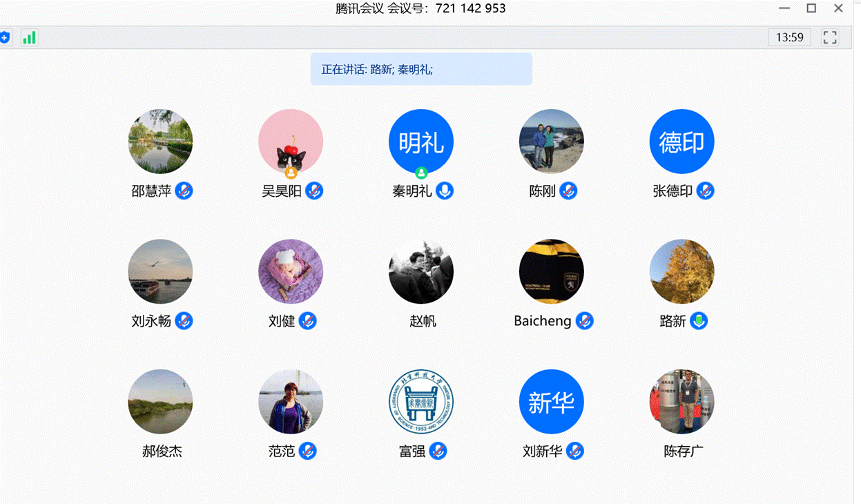Click 陈存广's profile photo
Image resolution: width=861 pixels, height=504 pixels.
[681, 402]
